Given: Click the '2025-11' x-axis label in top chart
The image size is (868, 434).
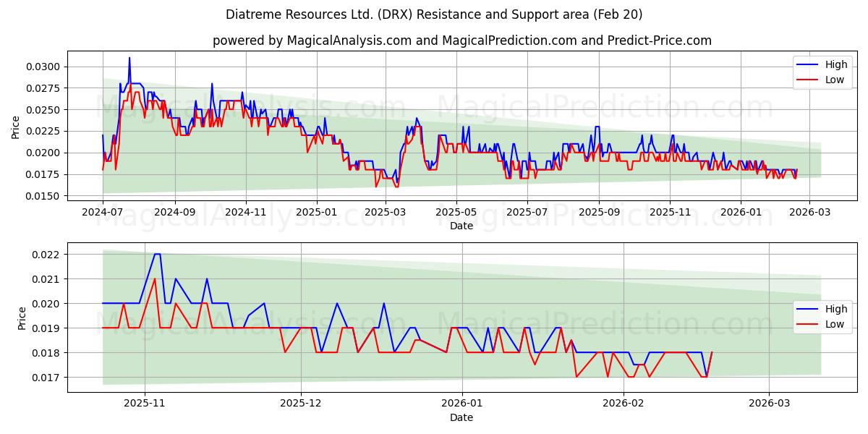Looking at the screenshot, I should click(x=670, y=212).
